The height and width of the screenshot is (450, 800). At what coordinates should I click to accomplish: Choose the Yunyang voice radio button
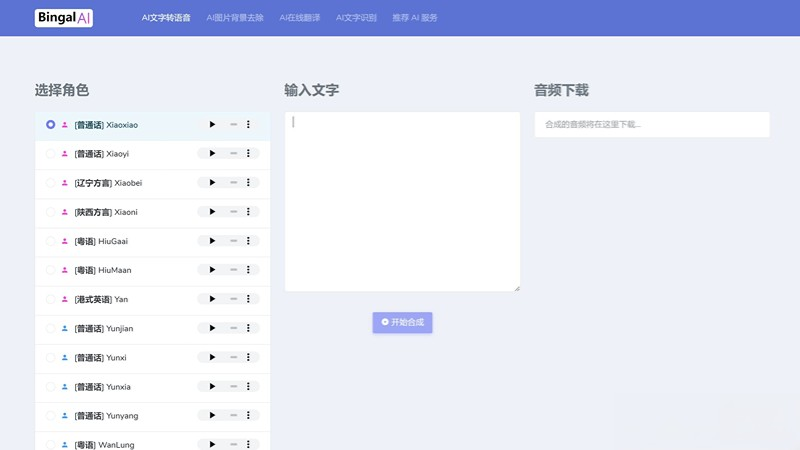click(51, 415)
